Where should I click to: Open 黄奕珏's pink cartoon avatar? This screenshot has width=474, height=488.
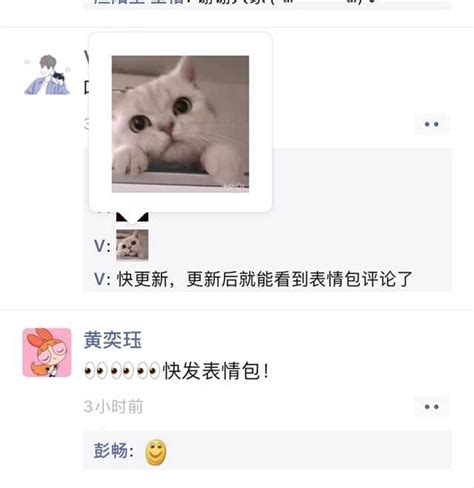(47, 352)
